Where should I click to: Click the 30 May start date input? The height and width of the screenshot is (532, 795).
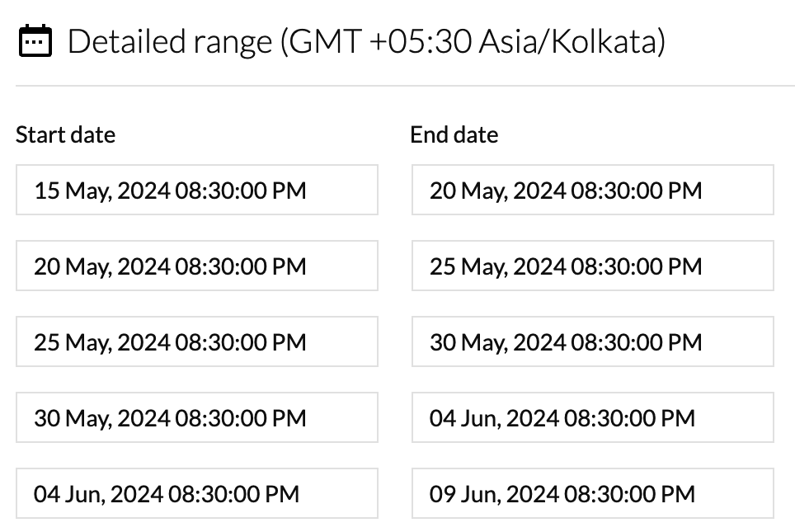(196, 418)
